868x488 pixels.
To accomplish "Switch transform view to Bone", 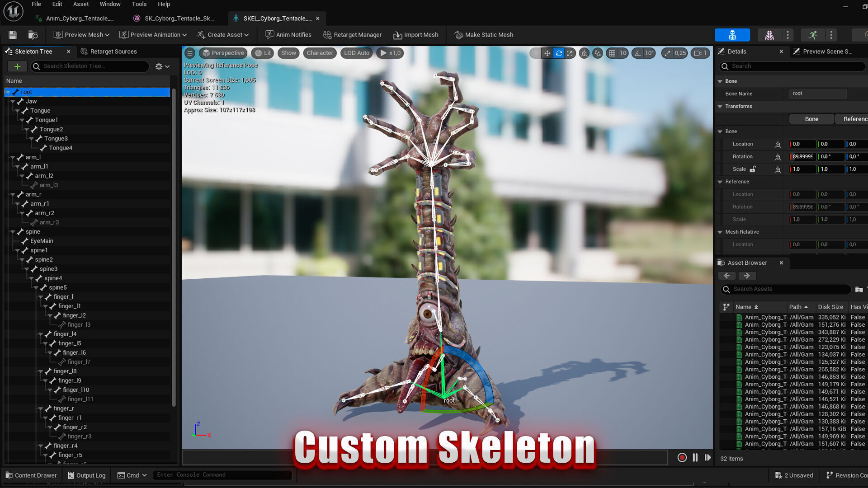I will point(811,119).
